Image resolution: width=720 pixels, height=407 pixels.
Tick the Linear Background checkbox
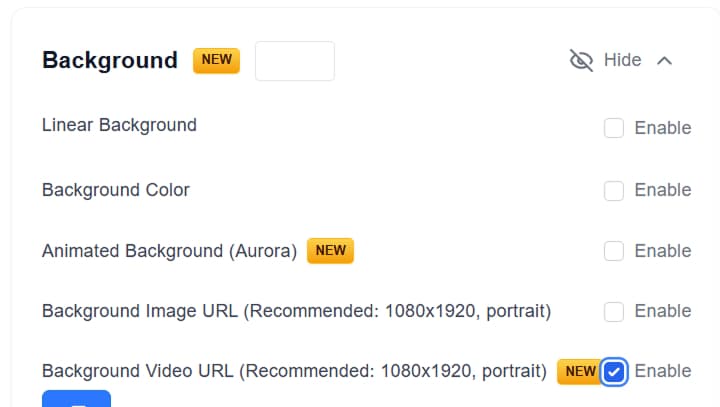pos(614,128)
